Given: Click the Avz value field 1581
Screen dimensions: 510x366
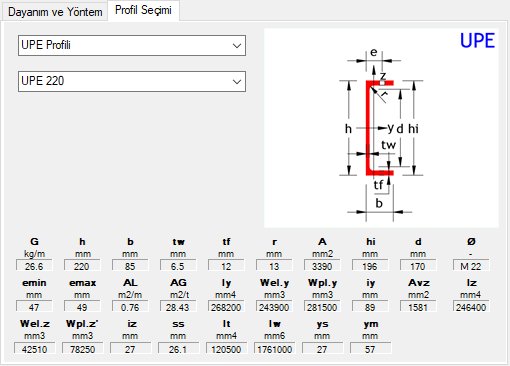Looking at the screenshot, I should pos(418,307).
